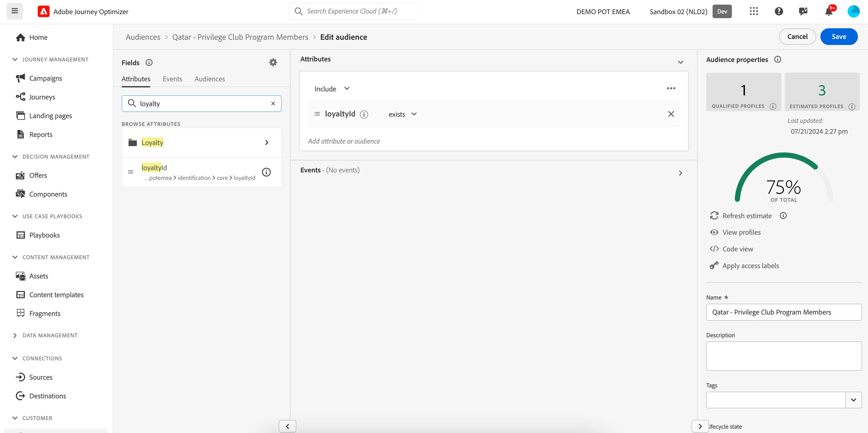Open the help question mark icon
Screen dimensions: 868x433
point(779,12)
